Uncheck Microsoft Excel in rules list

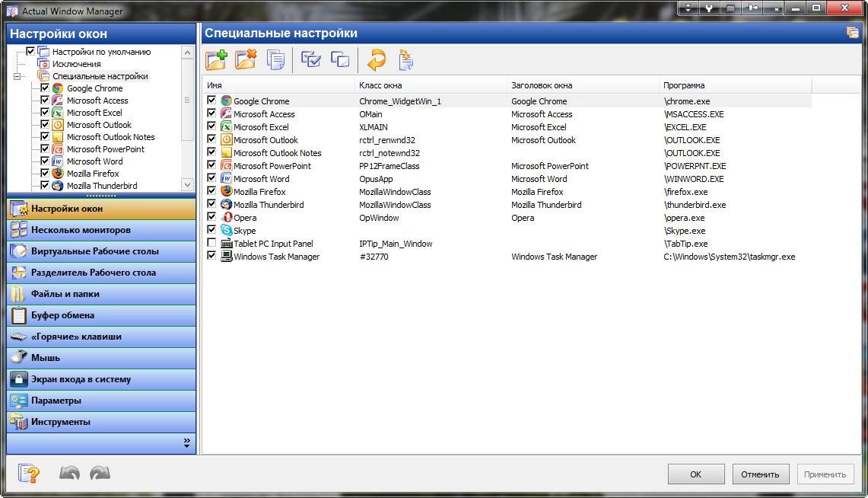[211, 126]
